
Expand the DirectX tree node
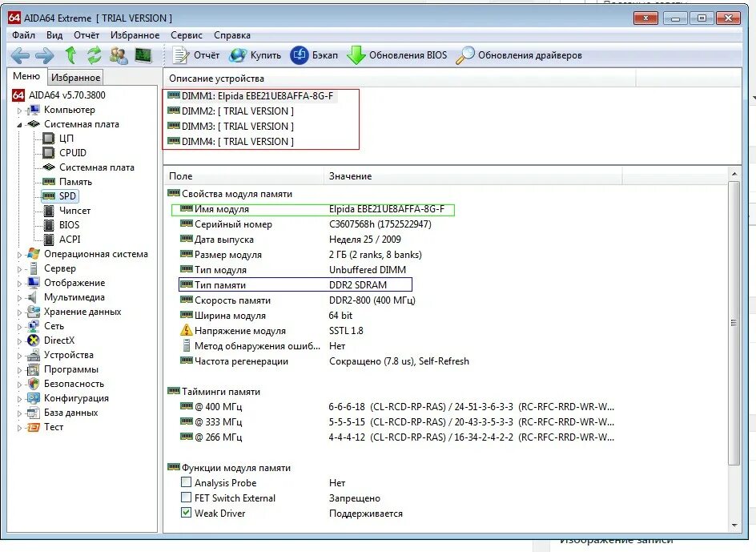[19, 341]
